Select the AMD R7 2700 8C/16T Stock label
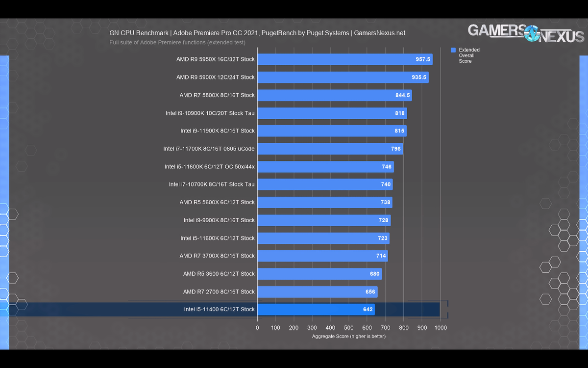This screenshot has height=368, width=588. click(x=219, y=291)
